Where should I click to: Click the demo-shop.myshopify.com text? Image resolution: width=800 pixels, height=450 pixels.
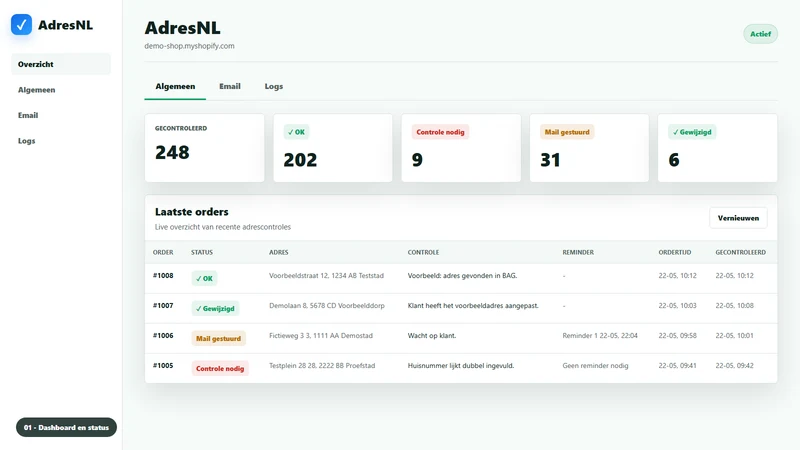(x=189, y=46)
